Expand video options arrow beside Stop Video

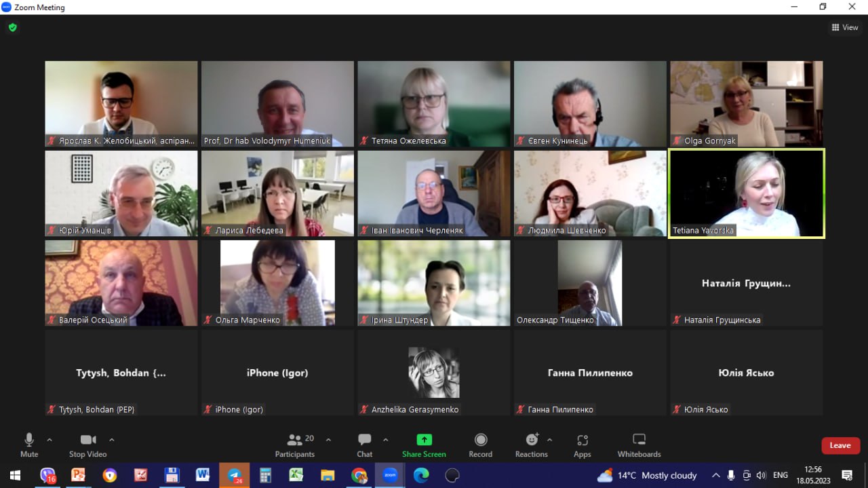[112, 440]
